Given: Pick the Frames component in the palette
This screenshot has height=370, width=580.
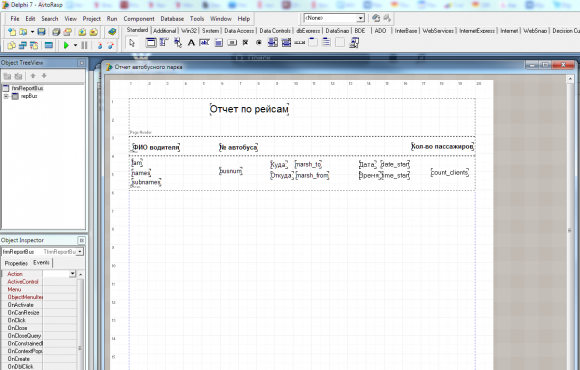Looking at the screenshot, I should point(151,43).
